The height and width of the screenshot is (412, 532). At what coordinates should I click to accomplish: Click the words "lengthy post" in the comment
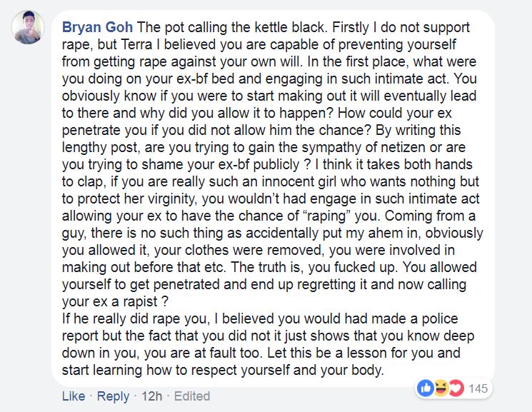[100, 148]
